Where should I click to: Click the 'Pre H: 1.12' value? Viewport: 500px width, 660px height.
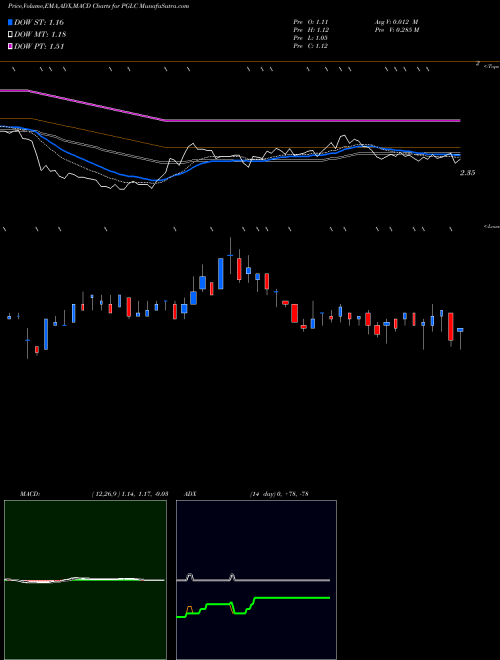(x=311, y=30)
